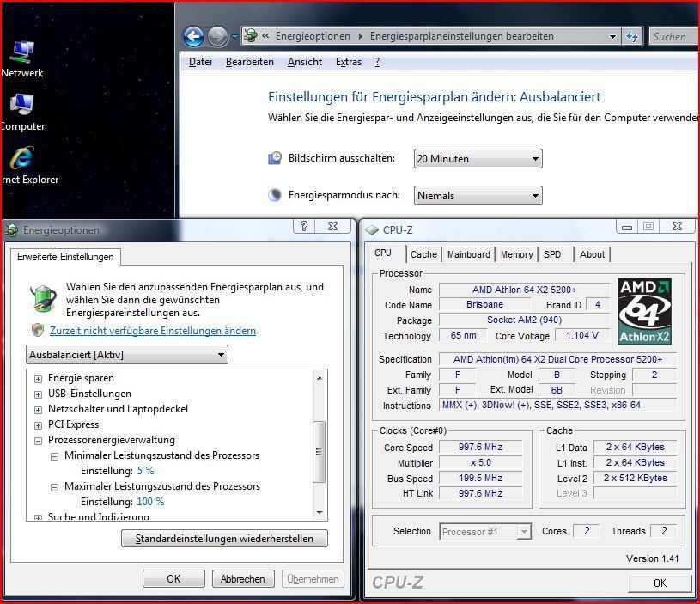
Task: Collapse Maximaler Leistungszustand des Prozessors
Action: [54, 487]
